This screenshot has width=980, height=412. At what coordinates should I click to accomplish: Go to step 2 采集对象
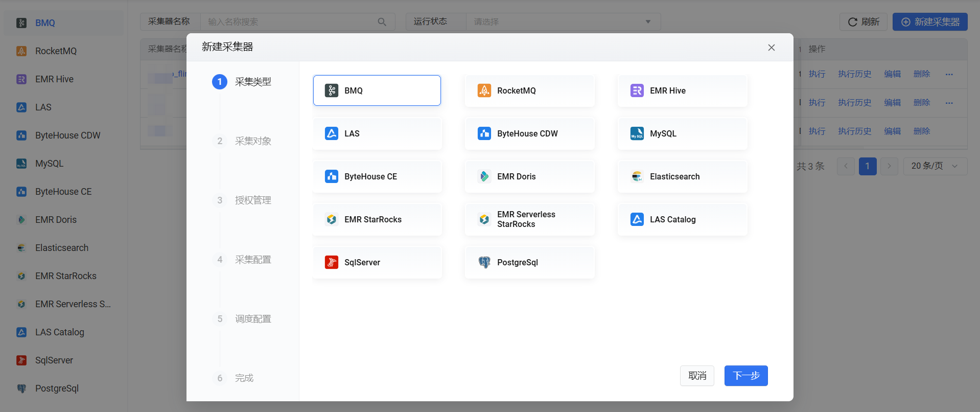tap(242, 141)
